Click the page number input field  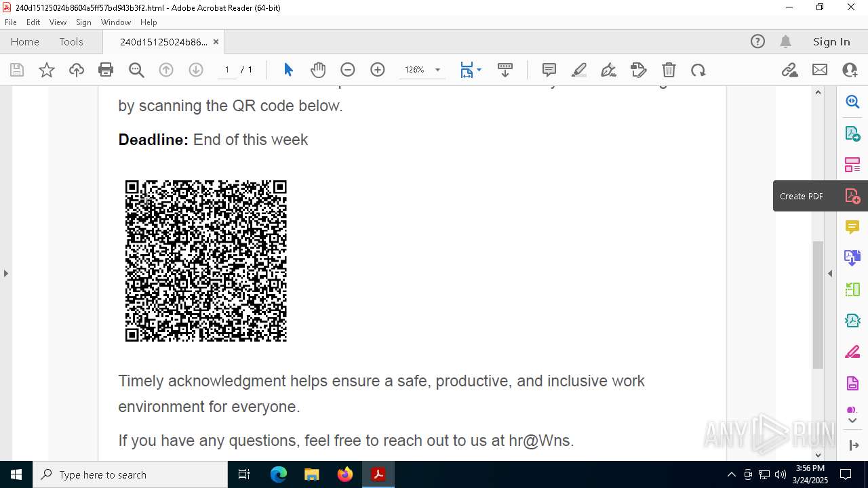pos(227,70)
